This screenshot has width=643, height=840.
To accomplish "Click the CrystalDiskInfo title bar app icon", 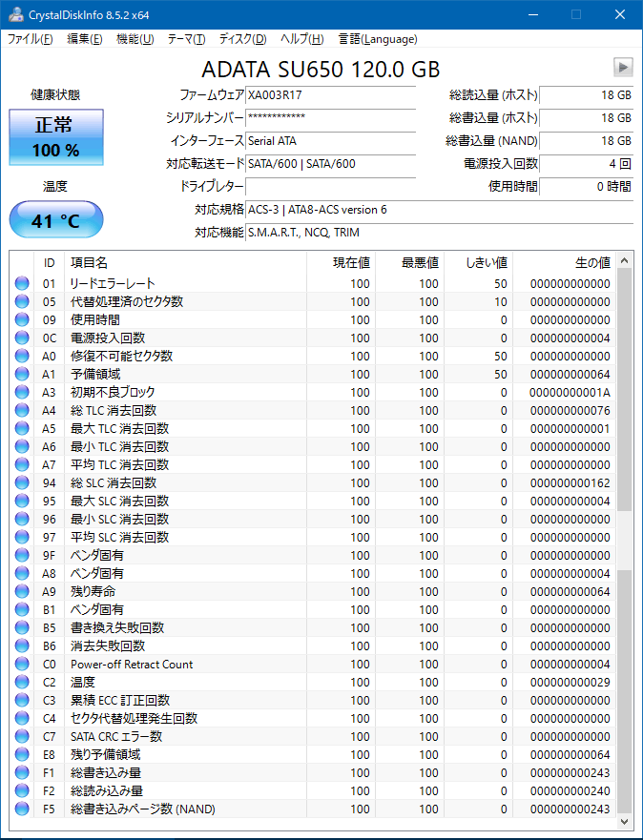I will click(15, 14).
